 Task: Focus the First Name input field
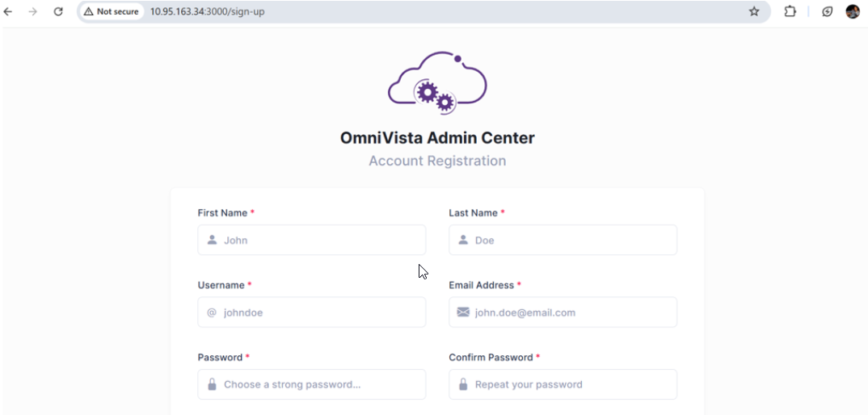tap(319, 240)
